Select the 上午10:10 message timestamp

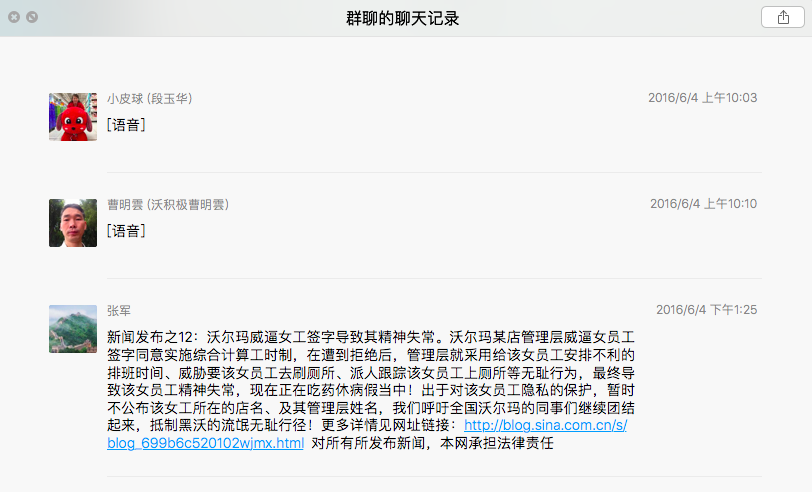coord(703,204)
